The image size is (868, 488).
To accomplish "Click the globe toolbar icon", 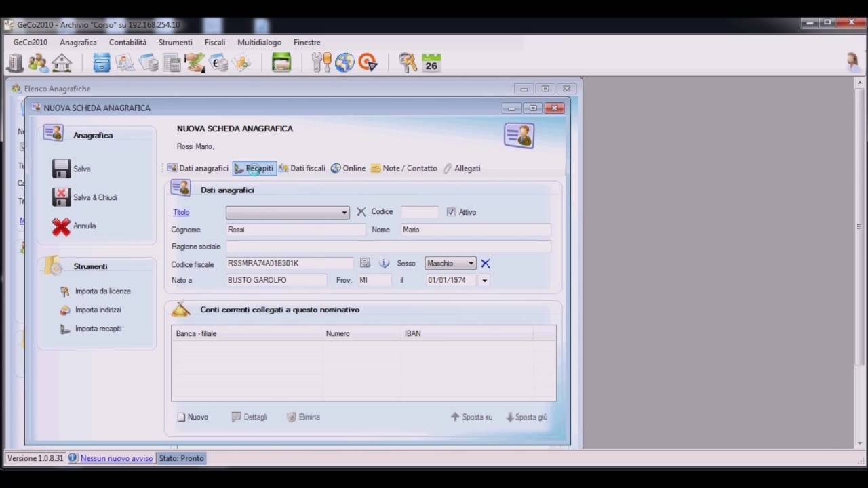I will pos(344,63).
